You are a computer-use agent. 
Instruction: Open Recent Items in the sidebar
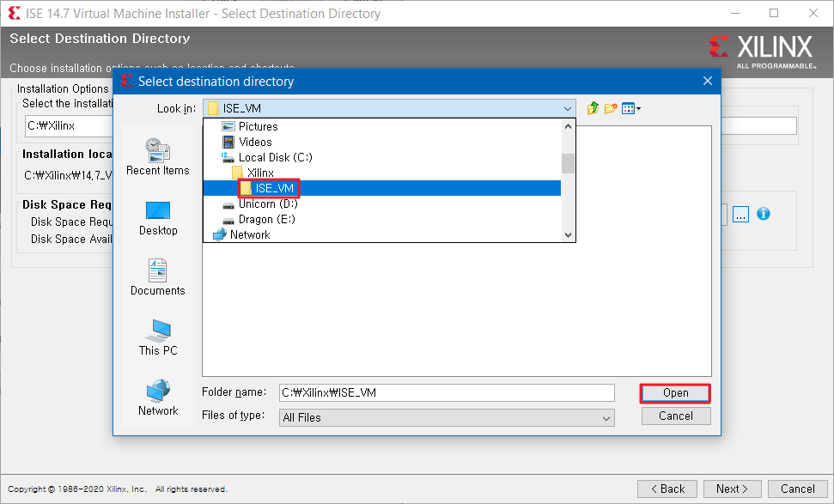coord(158,157)
